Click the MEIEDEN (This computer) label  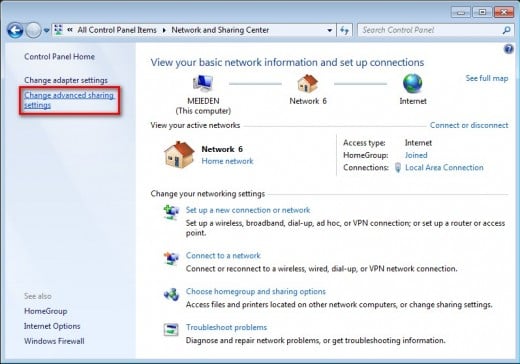(x=203, y=106)
